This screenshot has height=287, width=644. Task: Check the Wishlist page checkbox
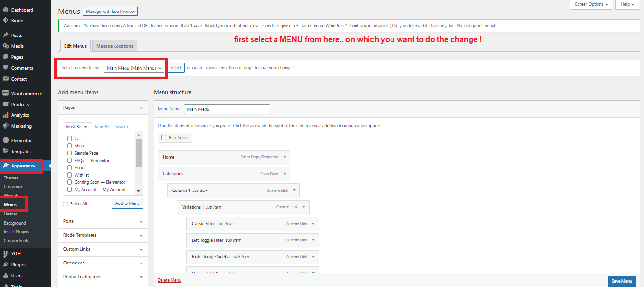click(x=69, y=175)
